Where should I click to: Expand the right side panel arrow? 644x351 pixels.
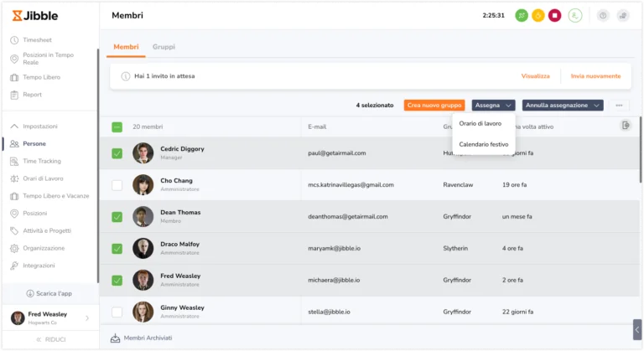click(x=637, y=330)
